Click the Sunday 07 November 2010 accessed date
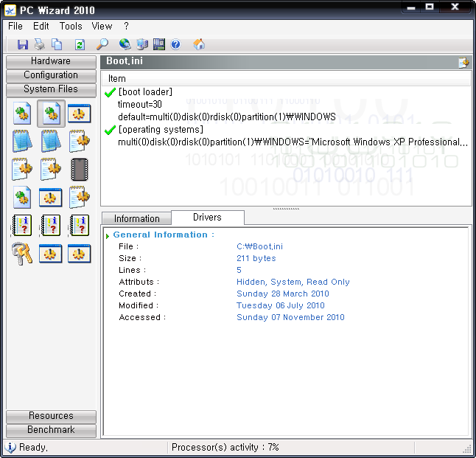Image resolution: width=476 pixels, height=458 pixels. point(290,317)
